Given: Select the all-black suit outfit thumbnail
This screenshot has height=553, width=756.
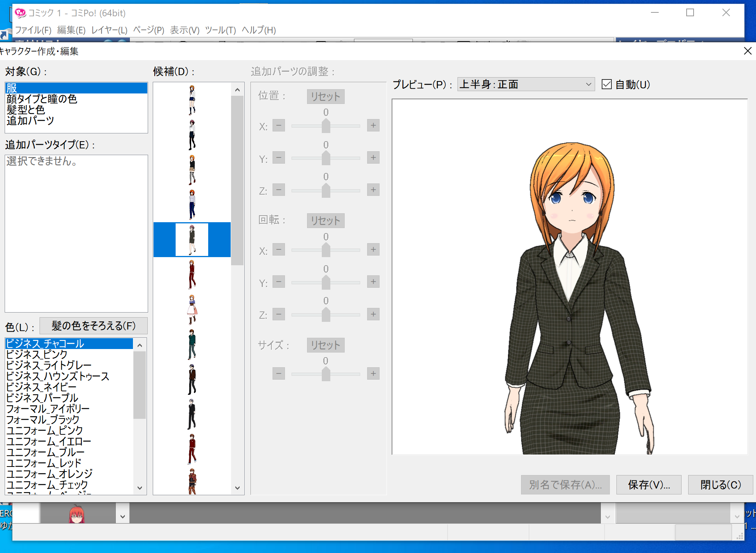Looking at the screenshot, I should [x=192, y=414].
